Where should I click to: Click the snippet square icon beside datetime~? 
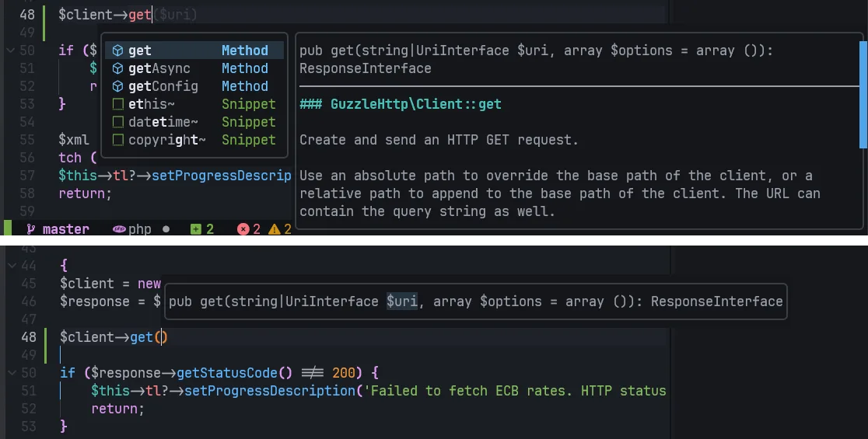click(118, 122)
